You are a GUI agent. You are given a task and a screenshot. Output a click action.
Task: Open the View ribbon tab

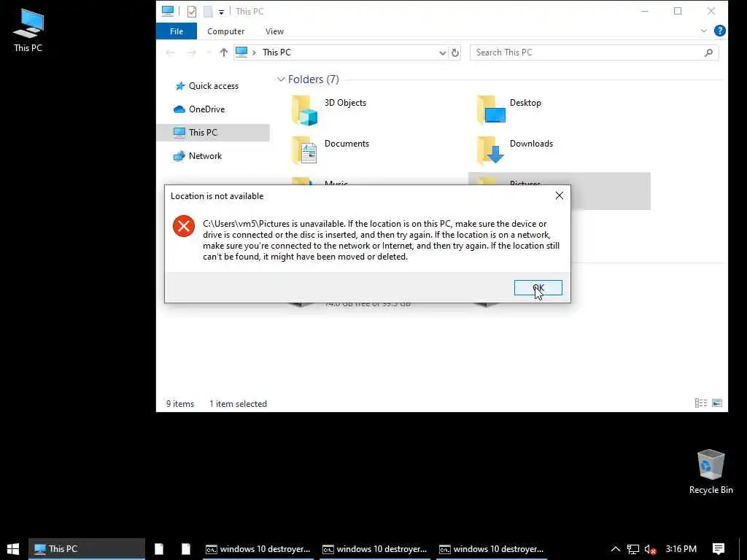274,31
